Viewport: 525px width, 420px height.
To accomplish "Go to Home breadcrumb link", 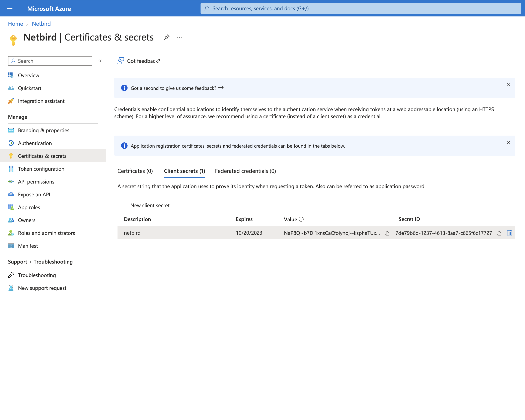I will point(15,24).
